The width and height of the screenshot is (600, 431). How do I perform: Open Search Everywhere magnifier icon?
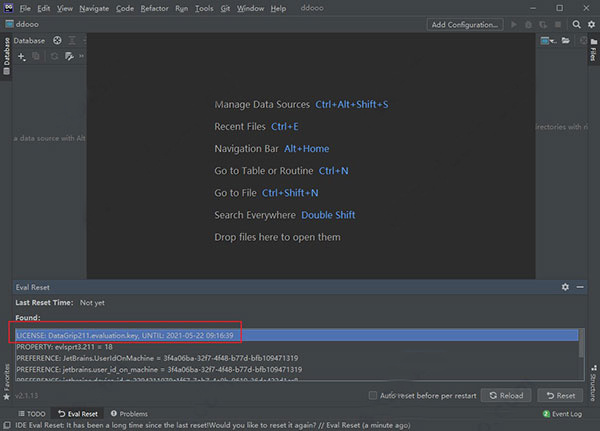click(576, 24)
